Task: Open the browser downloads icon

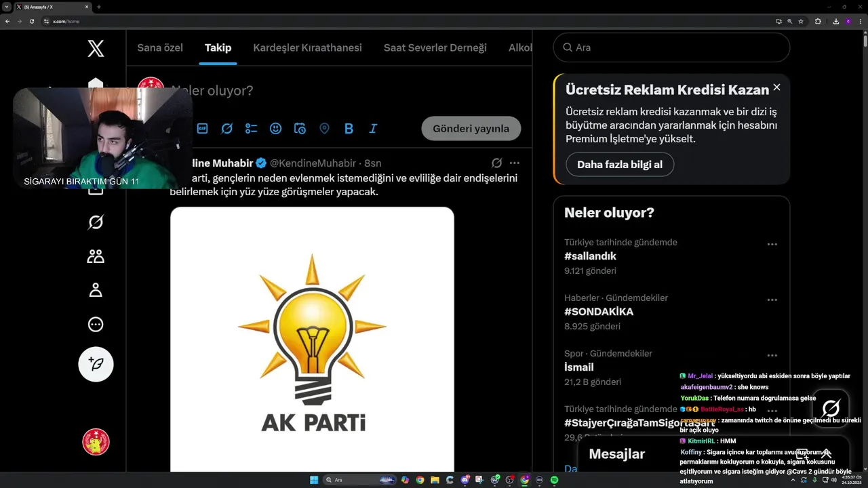Action: (836, 21)
